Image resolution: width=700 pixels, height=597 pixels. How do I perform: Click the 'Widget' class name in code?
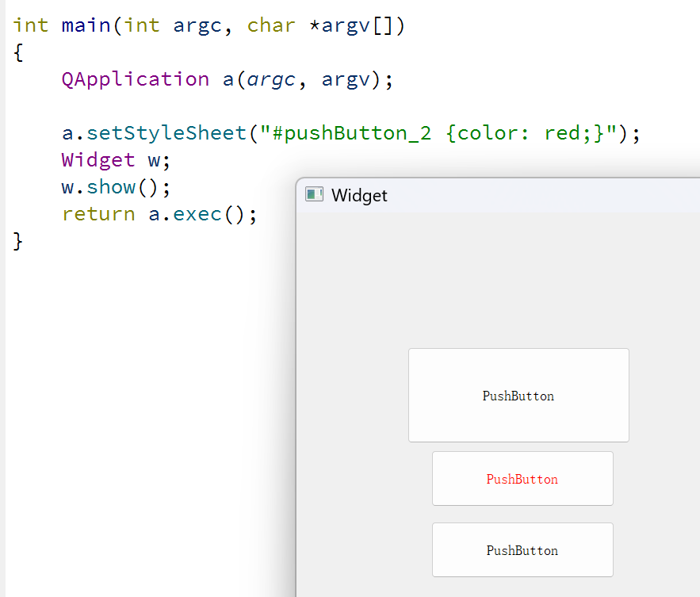coord(98,160)
